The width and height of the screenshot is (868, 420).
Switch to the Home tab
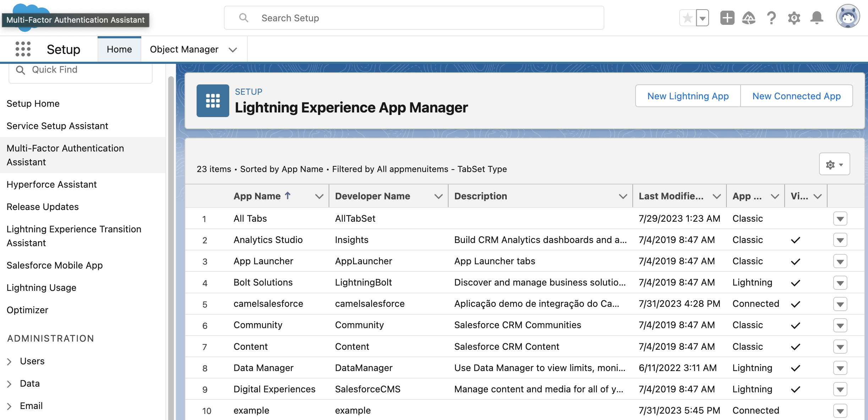coord(119,49)
